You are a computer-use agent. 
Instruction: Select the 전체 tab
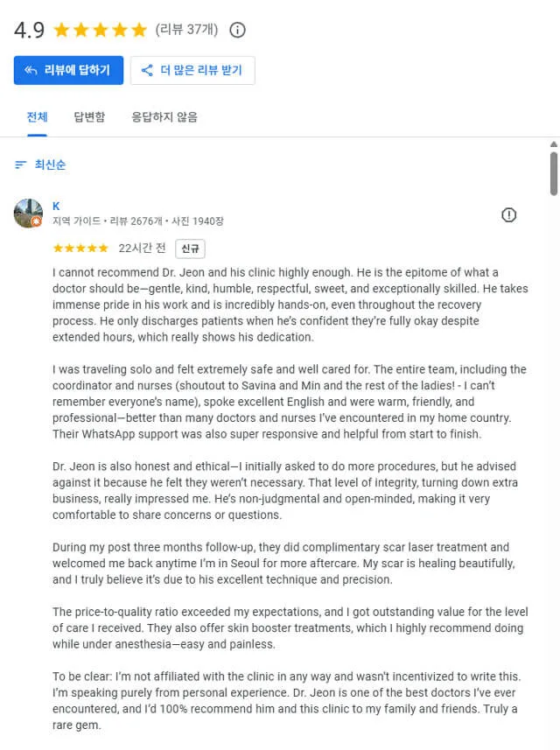coord(38,116)
